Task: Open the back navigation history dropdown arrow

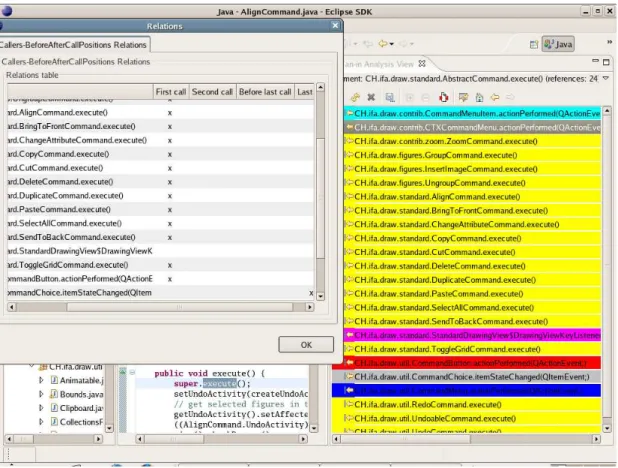Action: point(392,44)
